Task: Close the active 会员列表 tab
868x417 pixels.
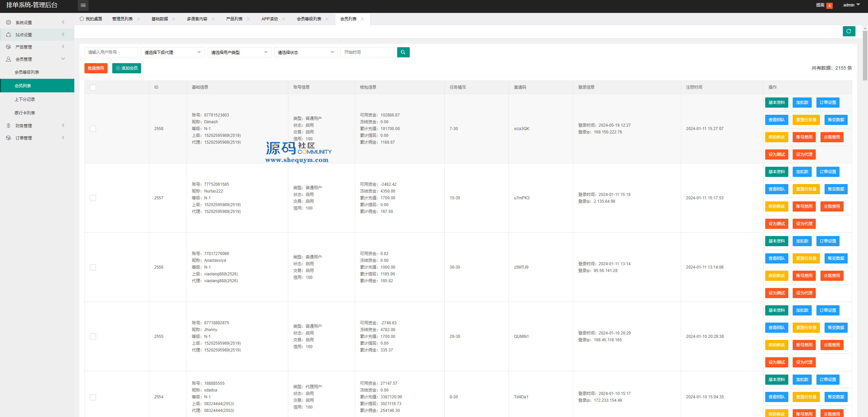Action: [x=362, y=19]
